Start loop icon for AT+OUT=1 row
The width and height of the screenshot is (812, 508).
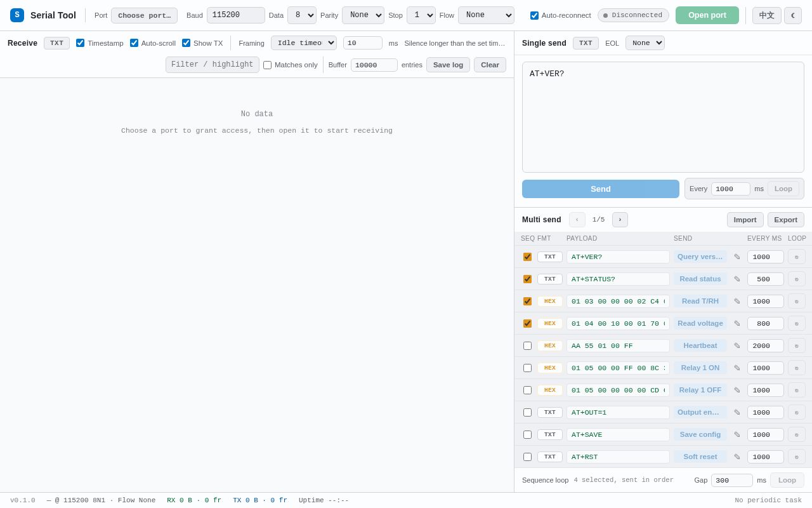click(x=797, y=412)
